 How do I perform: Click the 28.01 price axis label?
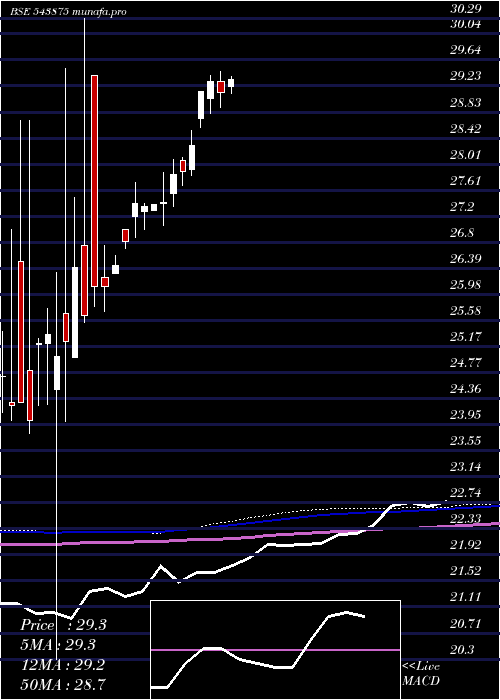tap(465, 155)
